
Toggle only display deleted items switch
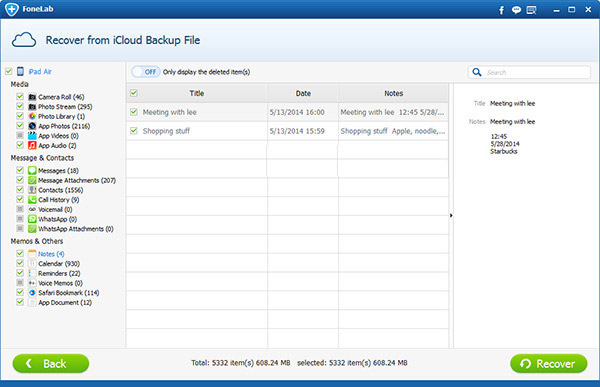[146, 72]
